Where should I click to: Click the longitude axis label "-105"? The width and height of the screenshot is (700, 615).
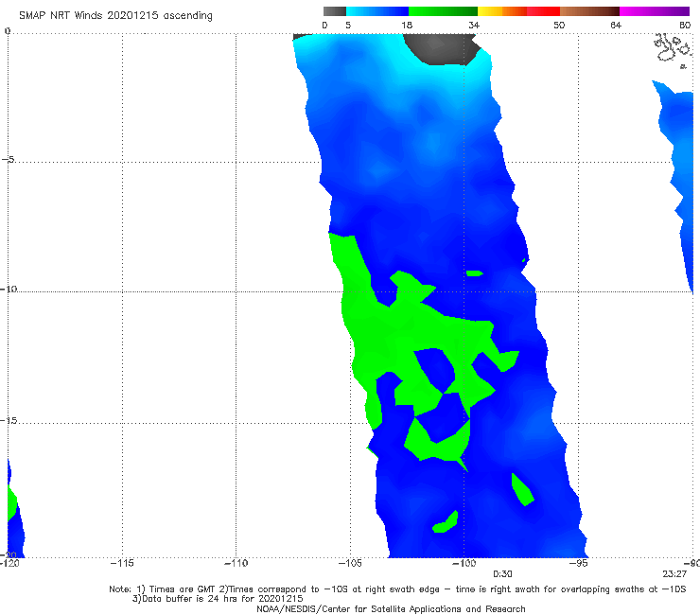[x=350, y=563]
